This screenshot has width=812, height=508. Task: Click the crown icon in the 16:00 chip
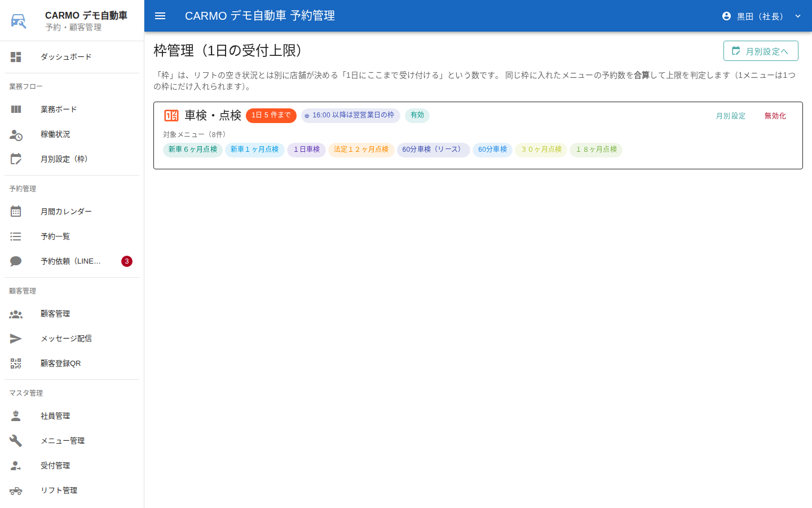tap(307, 116)
